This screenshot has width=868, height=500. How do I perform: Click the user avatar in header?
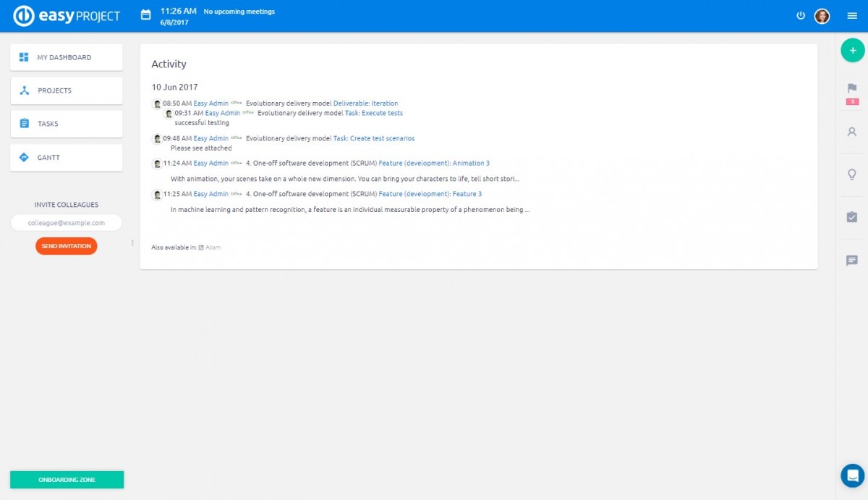click(x=822, y=16)
